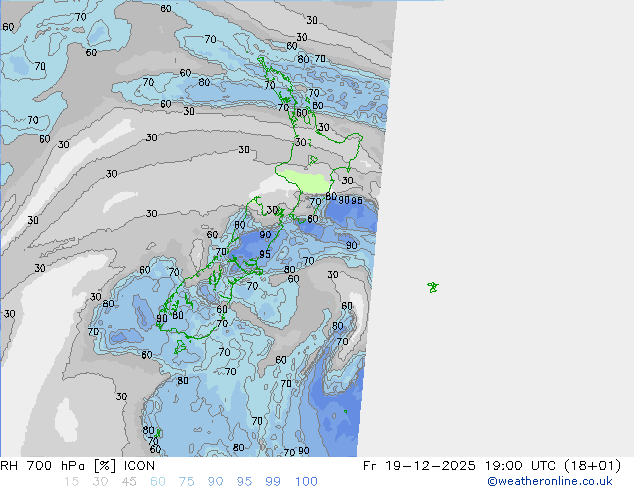Click the legend value 15

[71, 482]
